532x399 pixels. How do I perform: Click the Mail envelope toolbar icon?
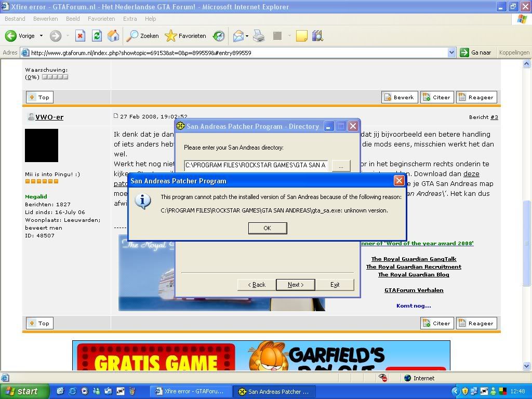(238, 36)
